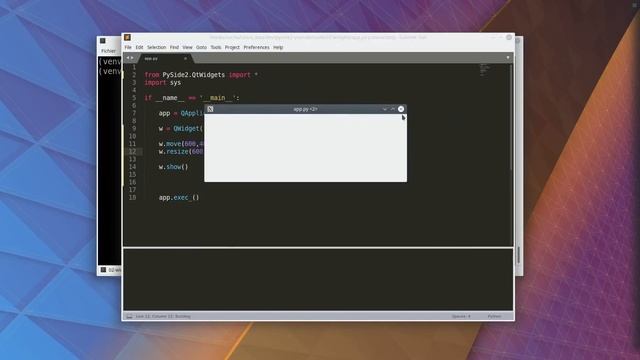The image size is (640, 360).
Task: Open Fichier menu in terminal window
Action: (109, 51)
